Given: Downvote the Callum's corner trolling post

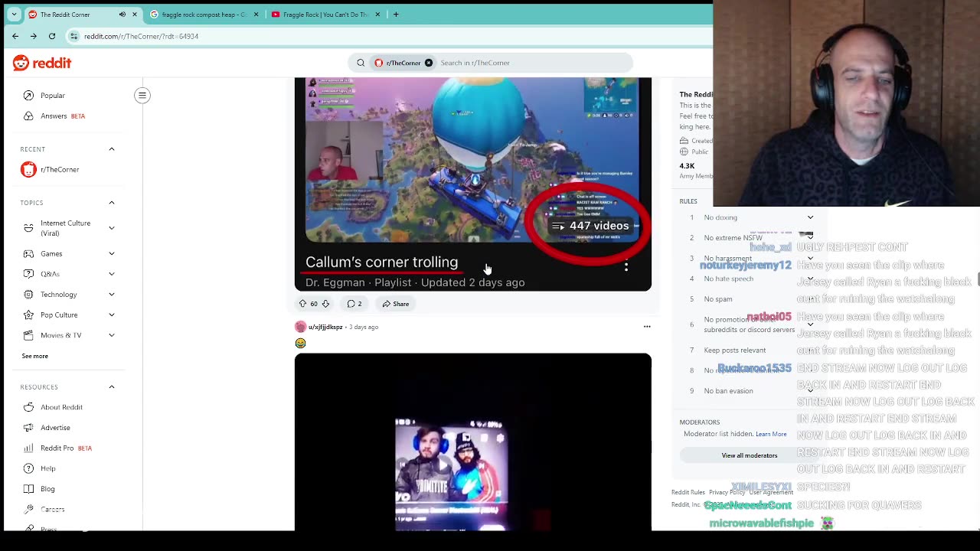Looking at the screenshot, I should (325, 304).
